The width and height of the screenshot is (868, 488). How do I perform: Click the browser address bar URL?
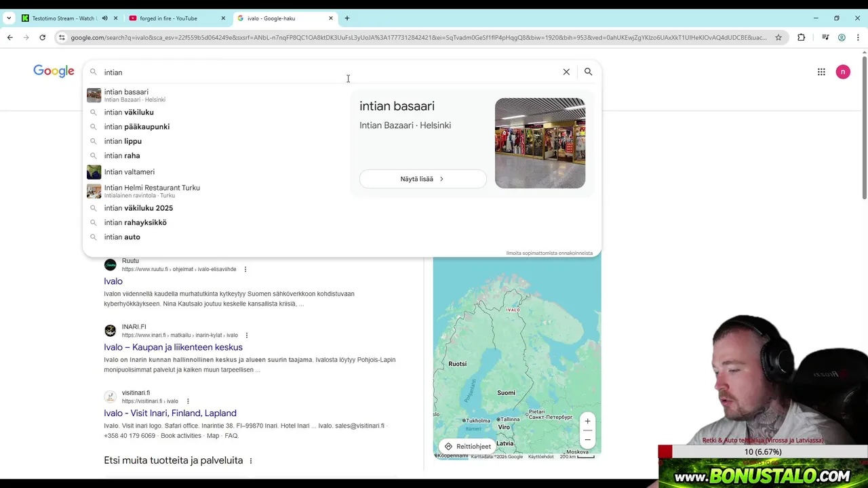(418, 37)
